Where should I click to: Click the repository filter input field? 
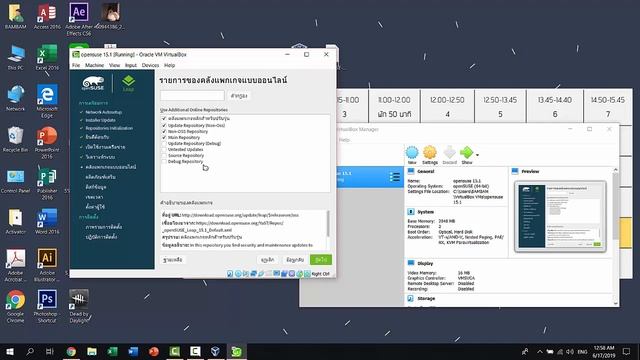[x=192, y=96]
